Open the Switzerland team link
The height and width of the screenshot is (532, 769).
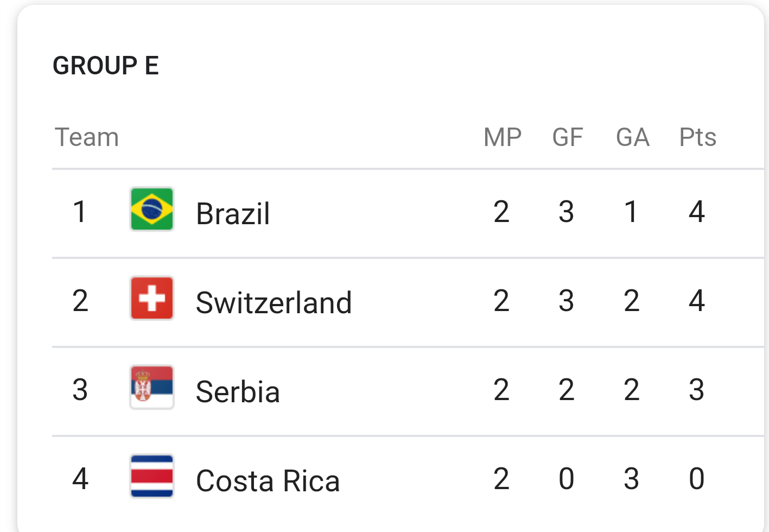coord(274,302)
